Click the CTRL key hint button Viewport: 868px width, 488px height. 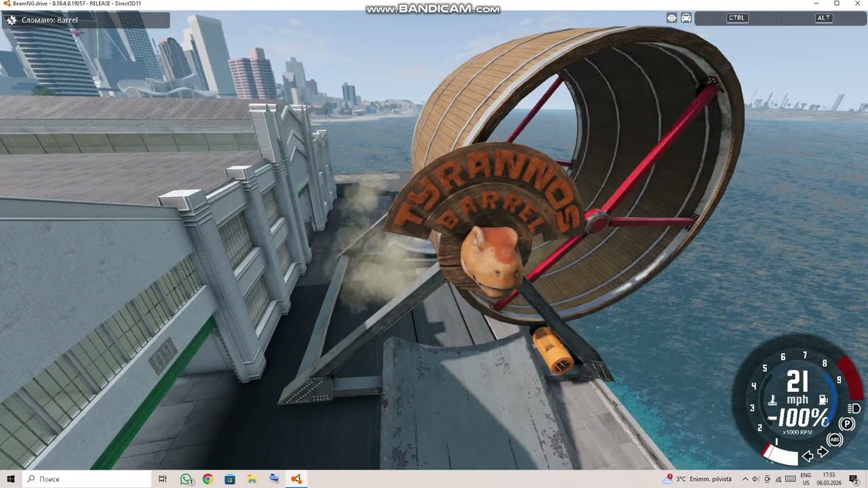point(737,18)
